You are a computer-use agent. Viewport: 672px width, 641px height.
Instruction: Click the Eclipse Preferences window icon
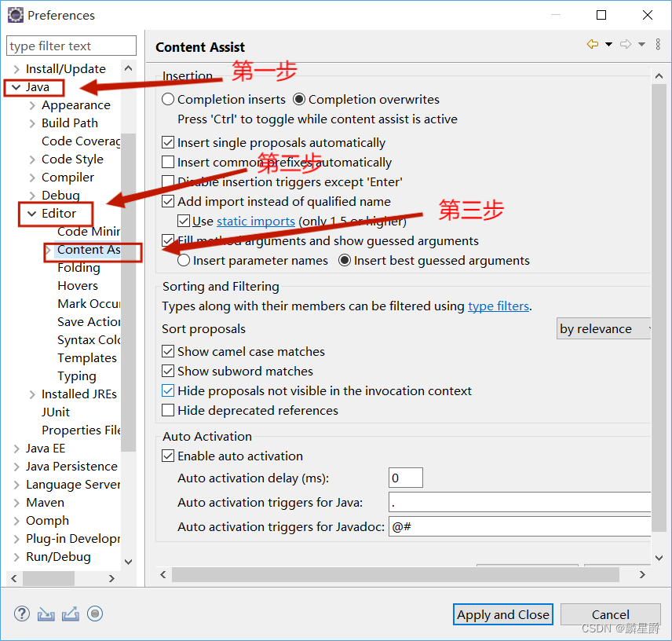[16, 15]
